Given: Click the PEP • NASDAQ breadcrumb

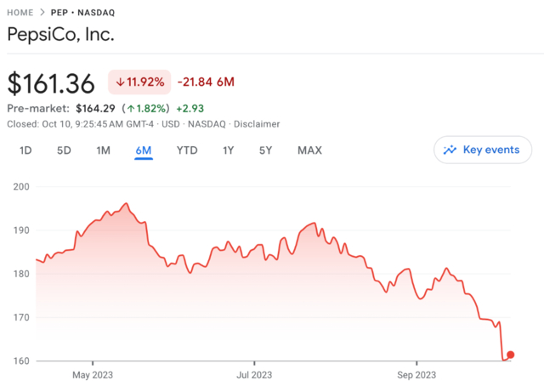Looking at the screenshot, I should 89,13.
